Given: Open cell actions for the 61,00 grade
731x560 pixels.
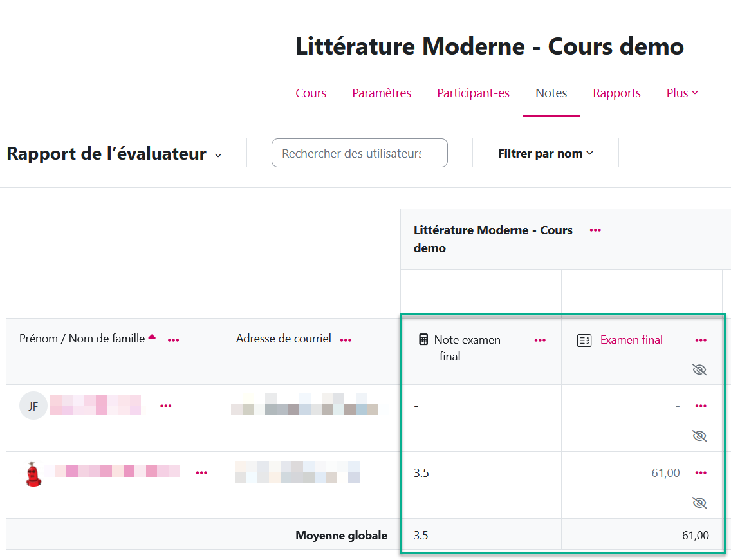Looking at the screenshot, I should click(701, 472).
